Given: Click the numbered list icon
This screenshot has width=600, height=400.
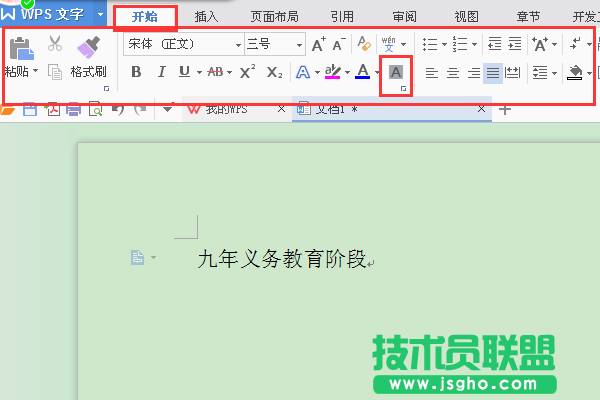Looking at the screenshot, I should coord(460,44).
